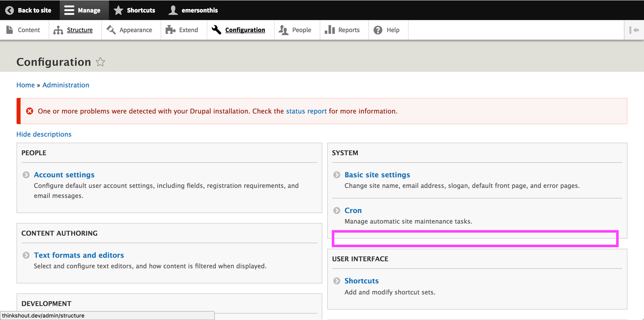Open the Shortcuts configuration link

[x=361, y=281]
